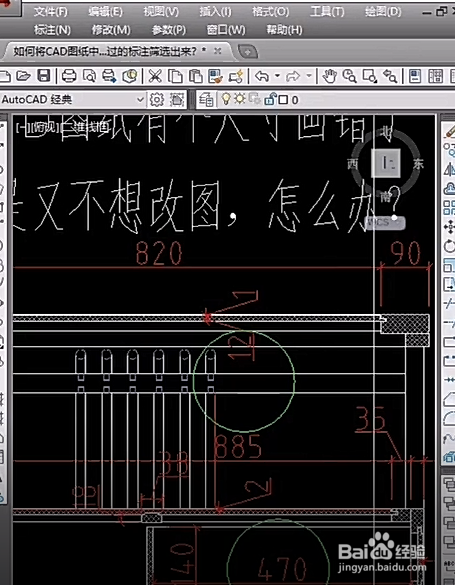Open the 参数(P) menu
Viewport: 455px width, 585px height.
(x=169, y=29)
